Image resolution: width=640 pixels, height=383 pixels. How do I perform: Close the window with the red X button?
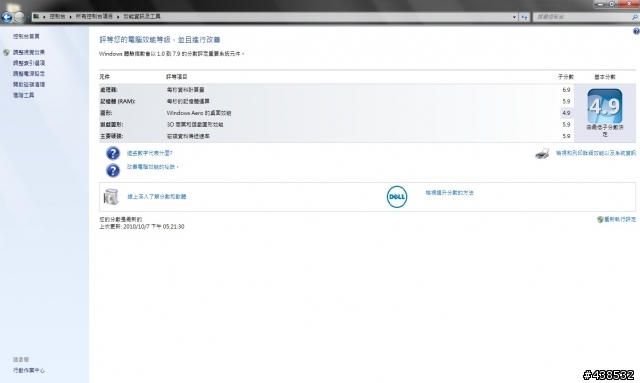point(629,4)
